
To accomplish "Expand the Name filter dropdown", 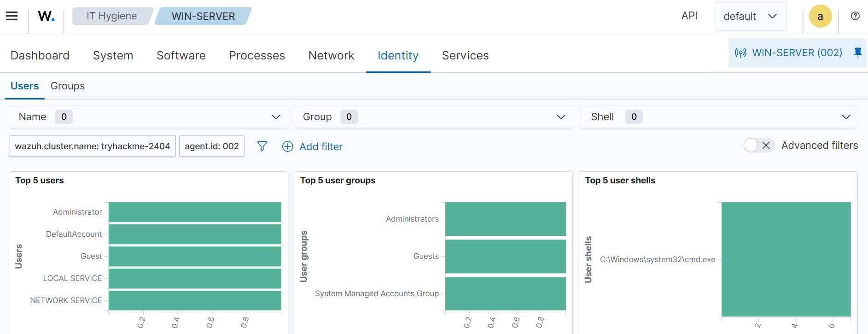I will [x=148, y=117].
